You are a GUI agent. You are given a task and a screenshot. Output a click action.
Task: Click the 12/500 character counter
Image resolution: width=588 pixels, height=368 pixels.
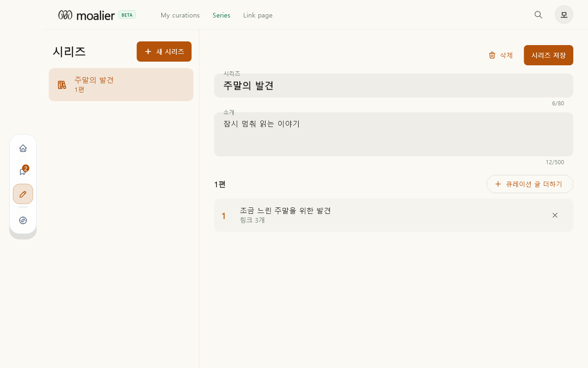pos(555,162)
